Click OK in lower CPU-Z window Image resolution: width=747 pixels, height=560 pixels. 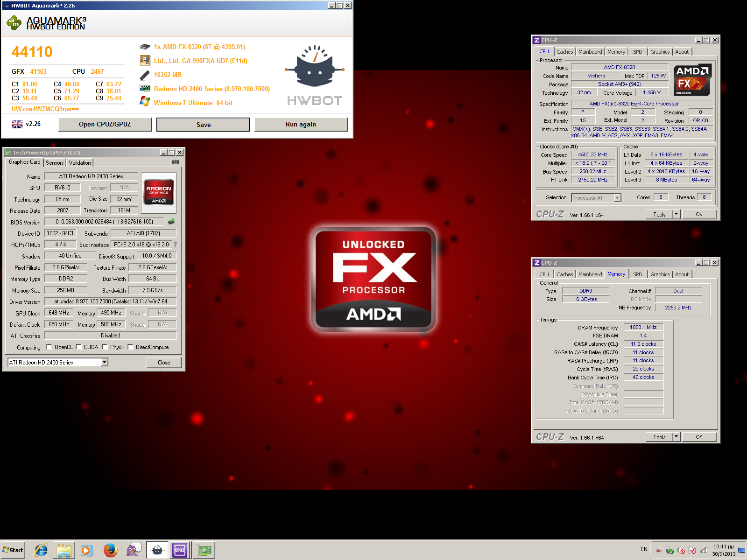(699, 437)
